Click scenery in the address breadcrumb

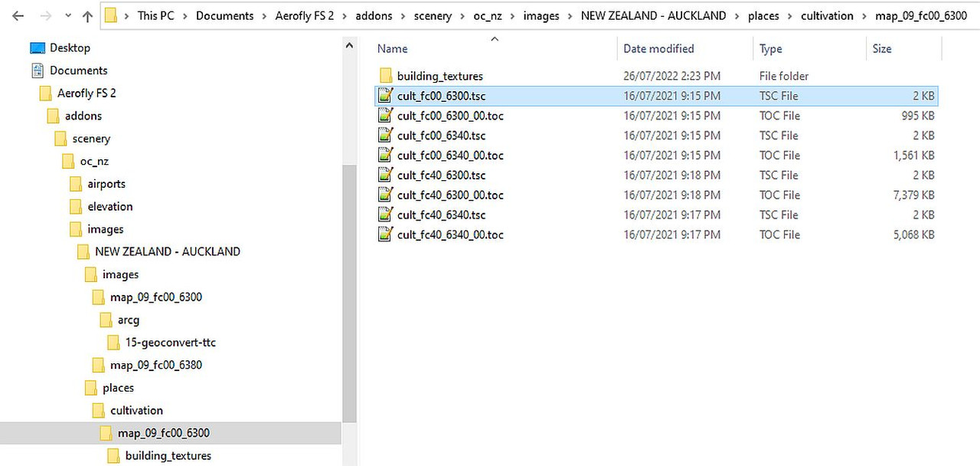[x=433, y=15]
